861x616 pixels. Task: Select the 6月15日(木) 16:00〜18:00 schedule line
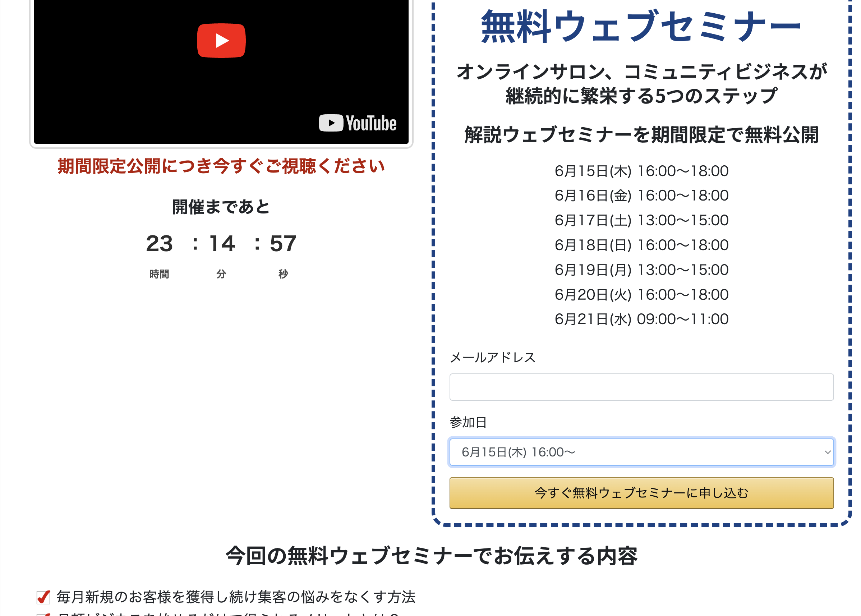tap(641, 171)
